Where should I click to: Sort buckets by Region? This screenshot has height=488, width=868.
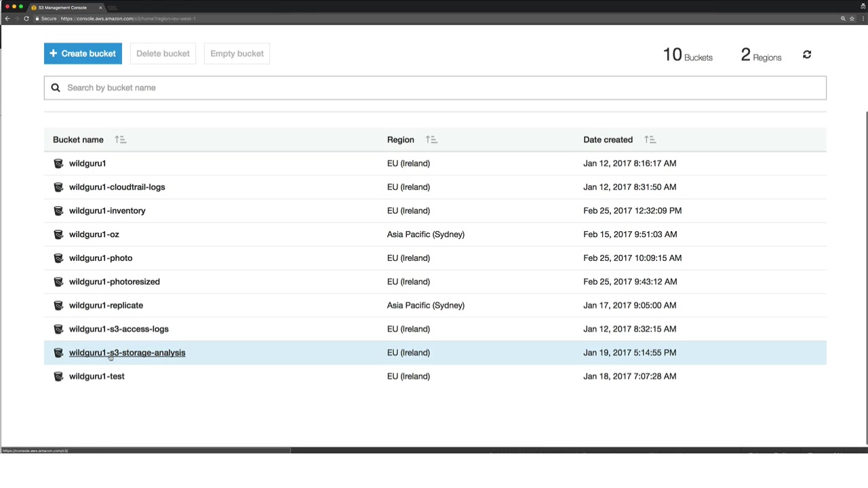coord(431,140)
